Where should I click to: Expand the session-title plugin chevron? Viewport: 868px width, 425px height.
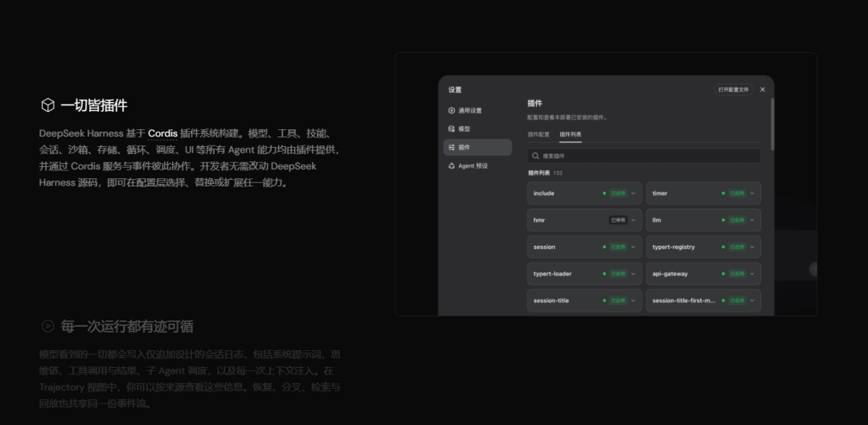coord(633,301)
